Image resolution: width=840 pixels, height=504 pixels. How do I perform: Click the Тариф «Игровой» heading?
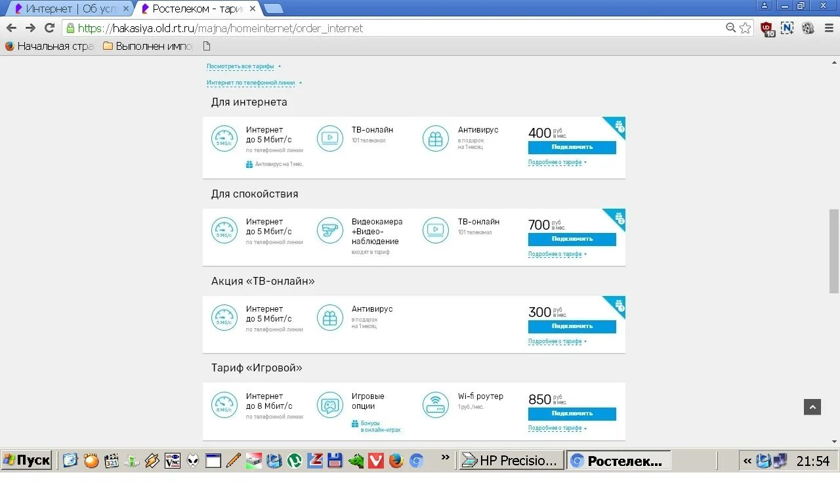coord(257,368)
